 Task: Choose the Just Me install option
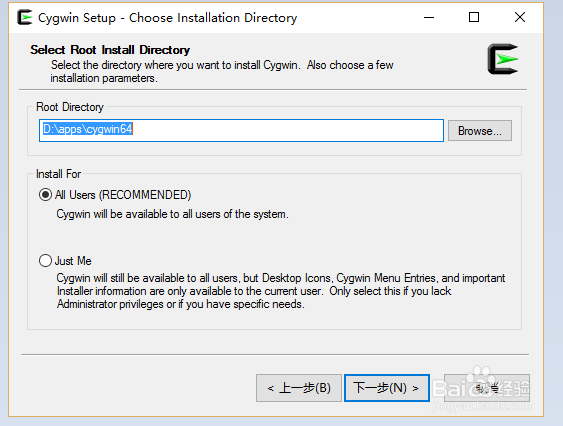(45, 260)
